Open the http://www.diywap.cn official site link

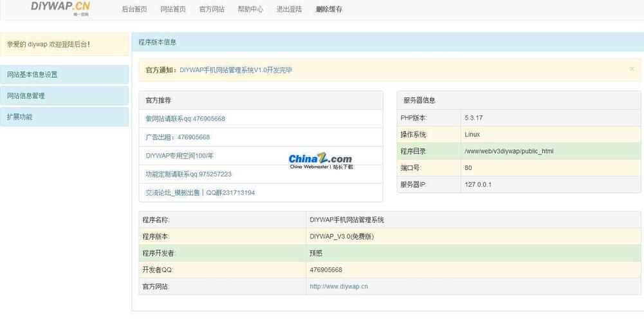(339, 286)
